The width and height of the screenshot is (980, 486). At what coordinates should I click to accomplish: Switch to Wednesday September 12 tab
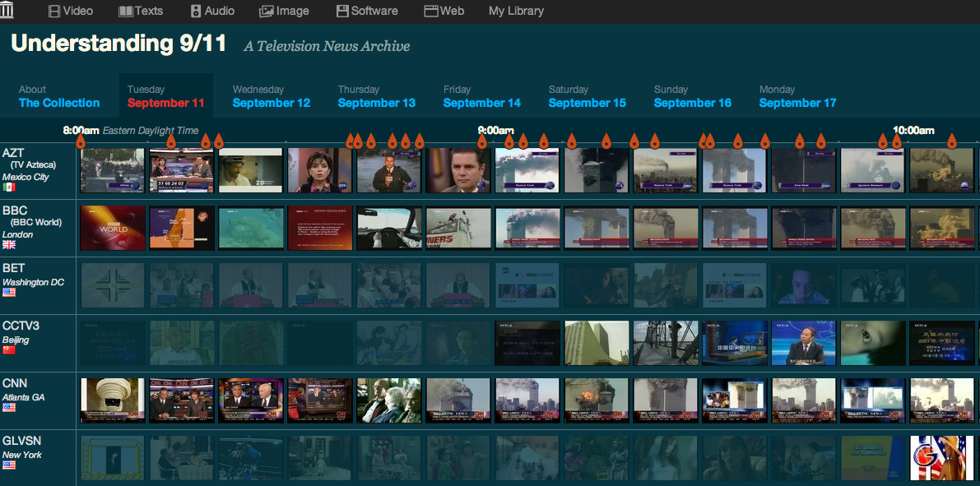272,96
